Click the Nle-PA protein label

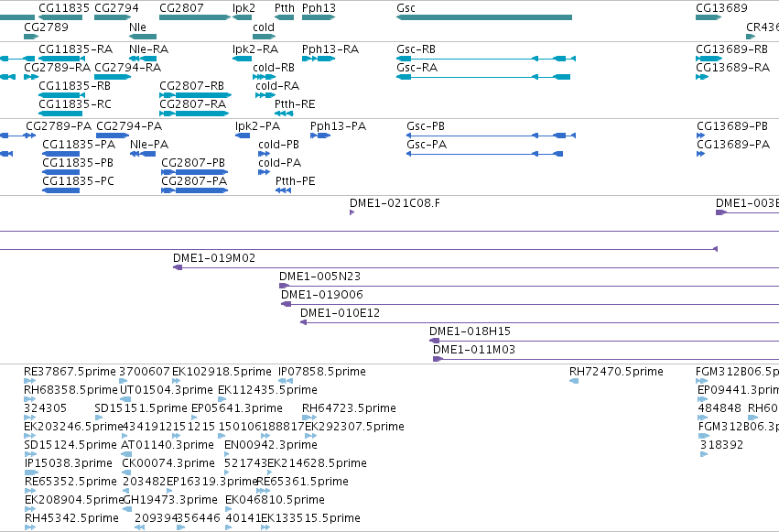click(149, 144)
